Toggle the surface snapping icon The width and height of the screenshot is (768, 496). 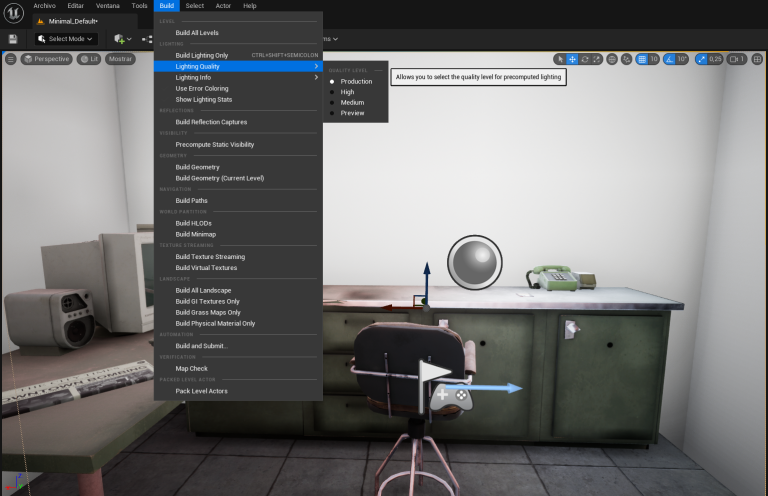click(x=626, y=59)
